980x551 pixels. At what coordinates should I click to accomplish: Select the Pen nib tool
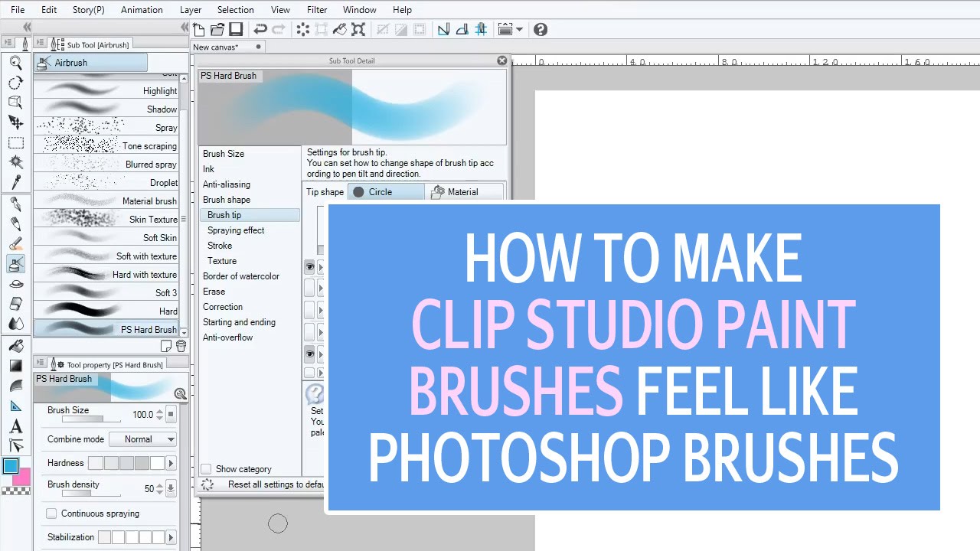click(x=15, y=204)
